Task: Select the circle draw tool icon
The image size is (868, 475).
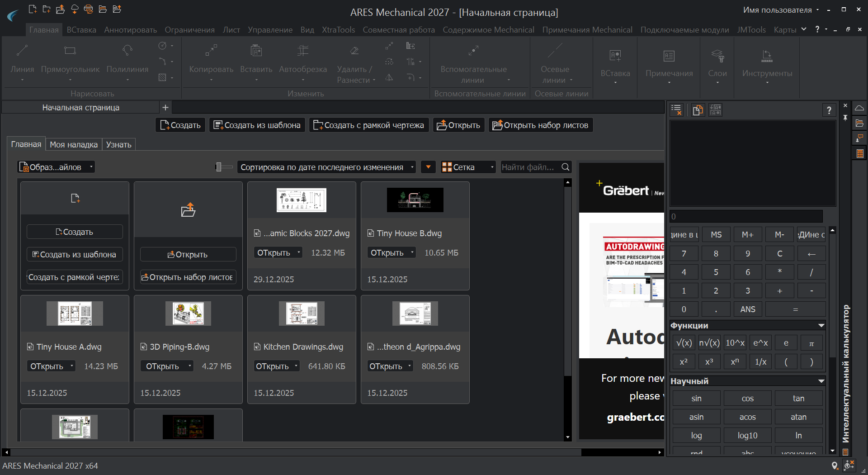Action: [x=162, y=46]
